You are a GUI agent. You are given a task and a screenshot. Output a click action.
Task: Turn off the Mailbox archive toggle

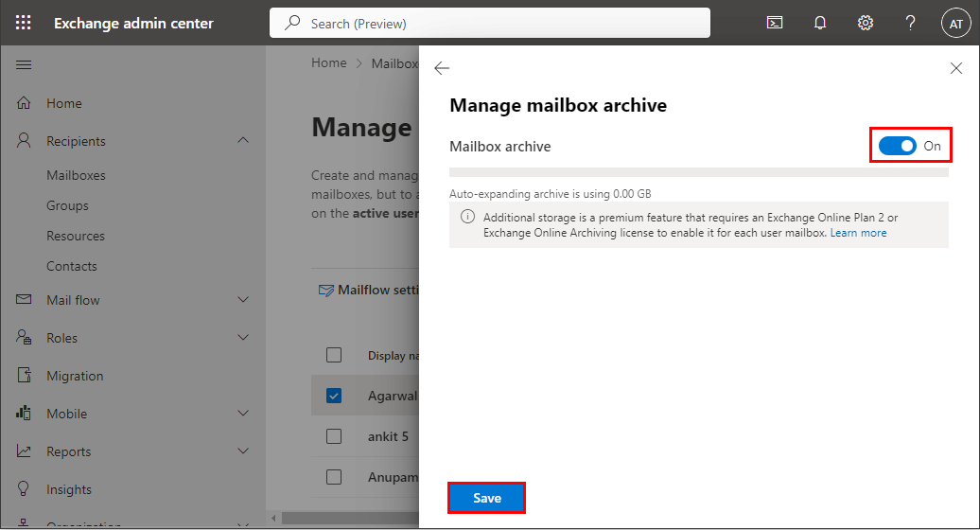[x=897, y=146]
